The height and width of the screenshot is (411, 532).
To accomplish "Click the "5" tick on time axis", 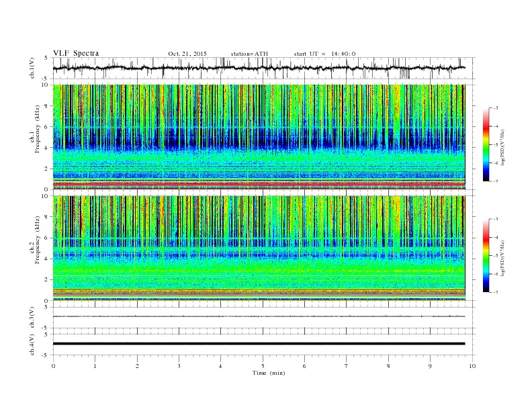I will pyautogui.click(x=263, y=366).
